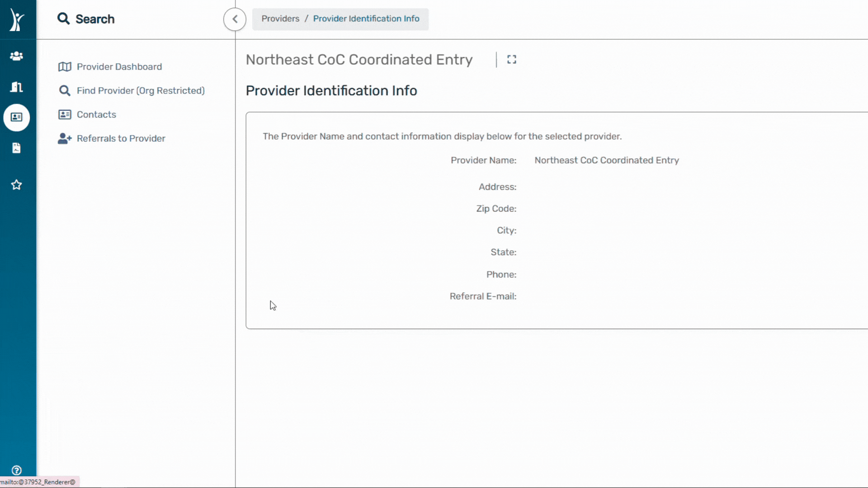
Task: Open the Clients people-group sidebar icon
Action: tap(17, 56)
